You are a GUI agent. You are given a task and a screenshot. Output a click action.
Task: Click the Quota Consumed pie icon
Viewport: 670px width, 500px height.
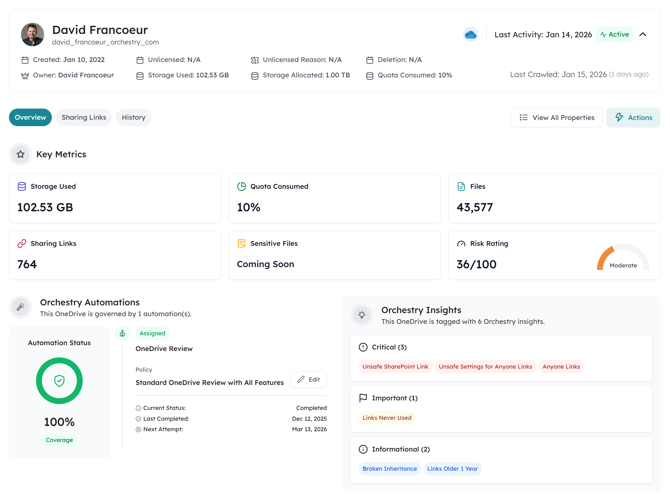[241, 187]
